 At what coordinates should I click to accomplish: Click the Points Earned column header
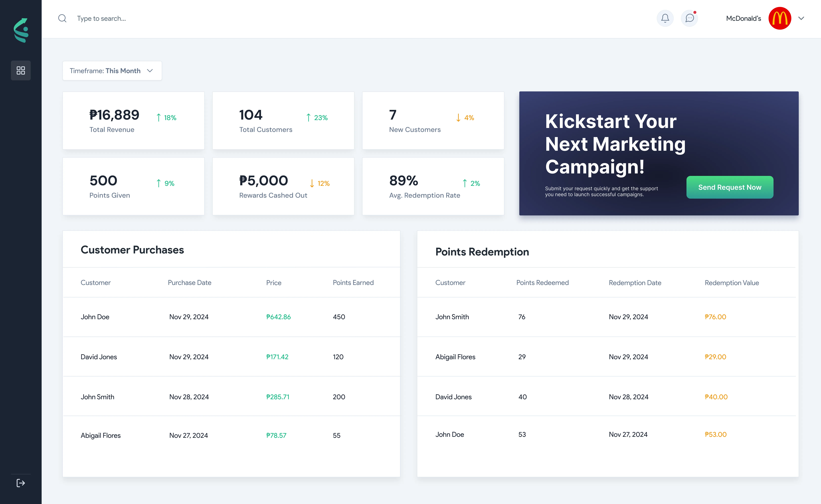353,283
